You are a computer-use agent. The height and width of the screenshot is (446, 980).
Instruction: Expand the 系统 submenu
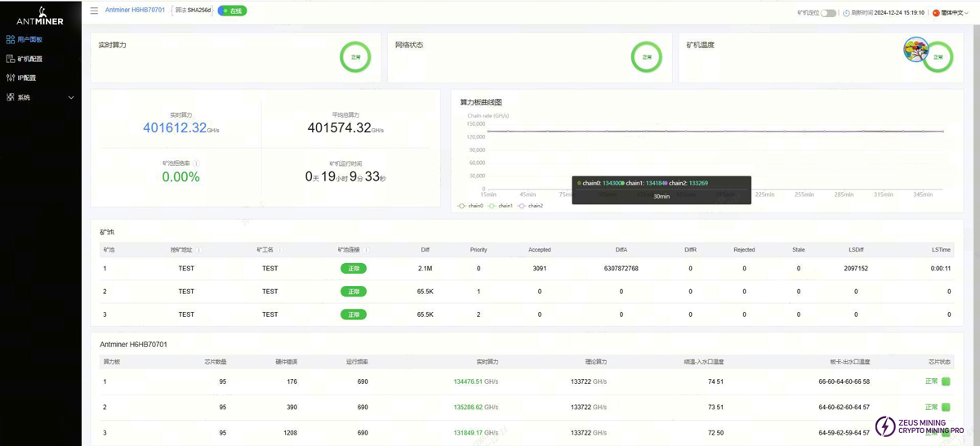coord(40,97)
